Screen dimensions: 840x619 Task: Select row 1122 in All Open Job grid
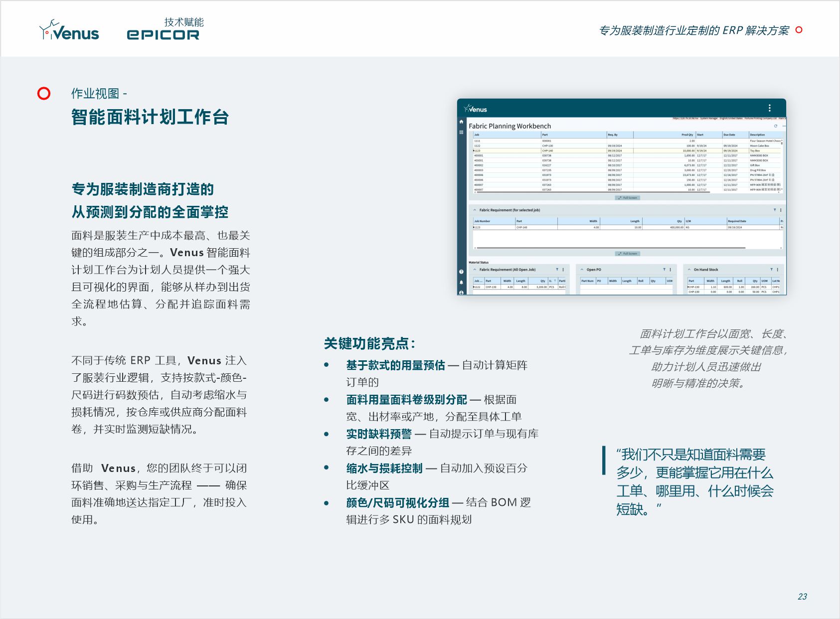point(519,287)
